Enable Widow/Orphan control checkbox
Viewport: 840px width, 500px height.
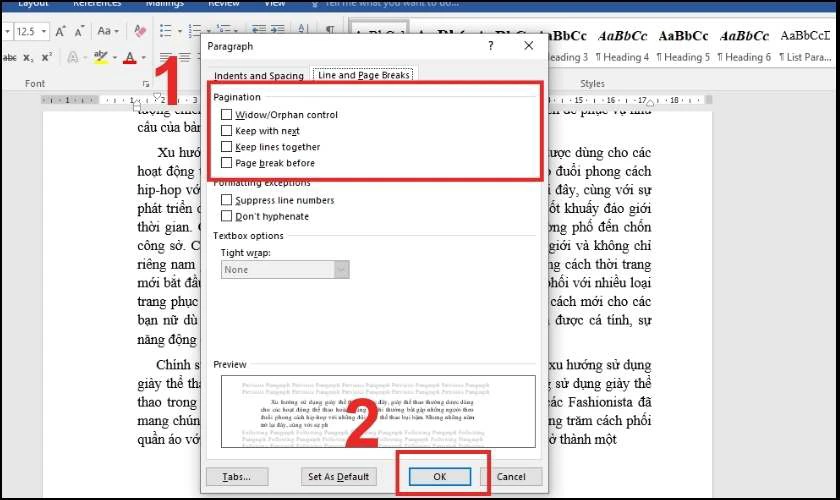click(x=227, y=115)
